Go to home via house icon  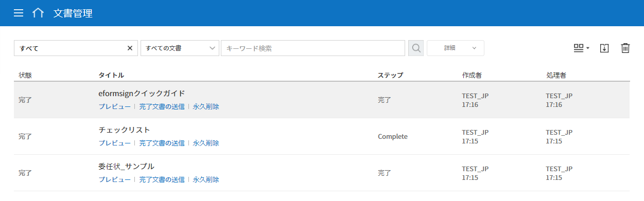38,13
